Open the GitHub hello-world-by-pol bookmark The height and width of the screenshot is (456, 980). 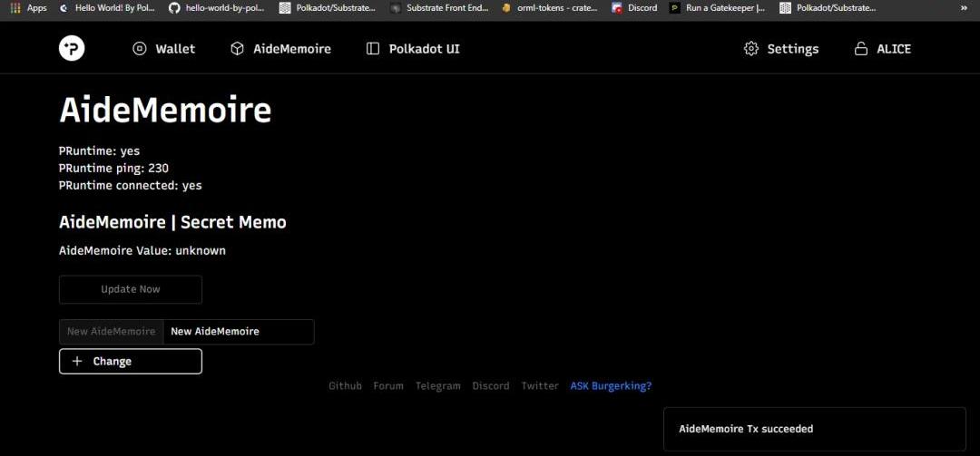(216, 8)
